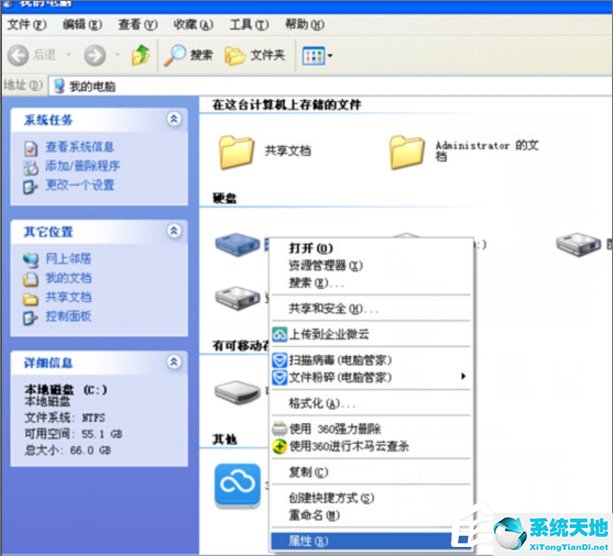Click the 控制面板 icon in sidebar
The image size is (613, 556).
pyautogui.click(x=30, y=318)
